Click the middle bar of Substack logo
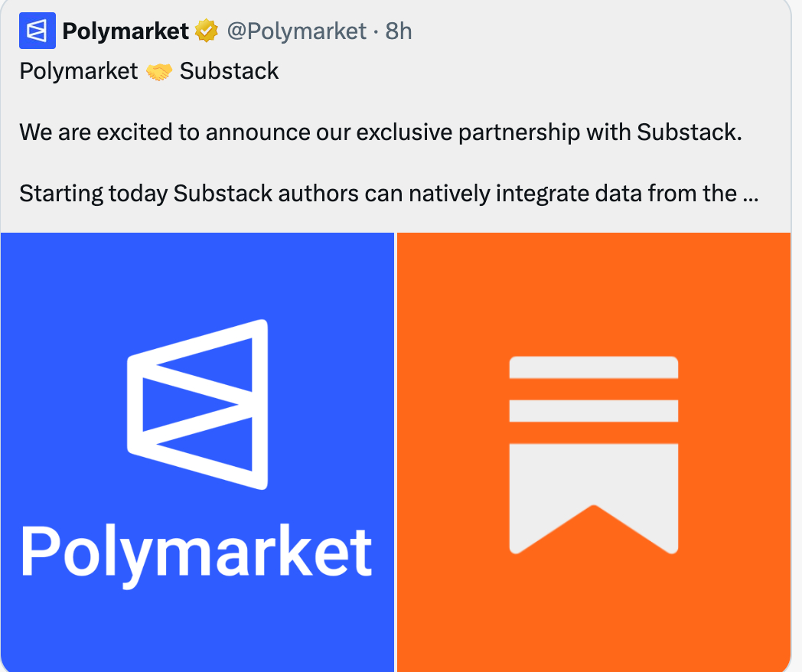The width and height of the screenshot is (802, 672). coord(594,410)
